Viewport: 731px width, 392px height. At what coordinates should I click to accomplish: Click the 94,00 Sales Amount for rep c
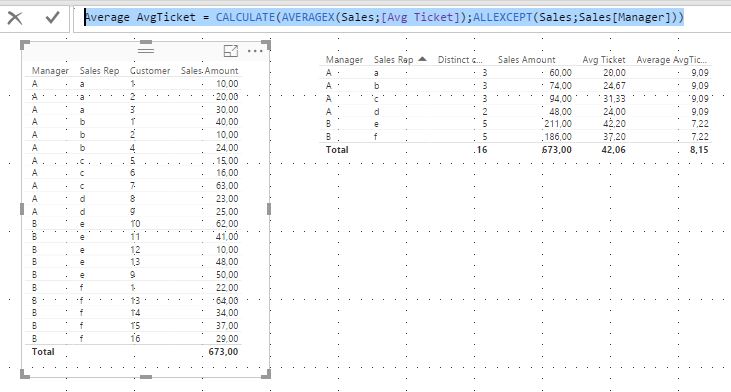(560, 98)
